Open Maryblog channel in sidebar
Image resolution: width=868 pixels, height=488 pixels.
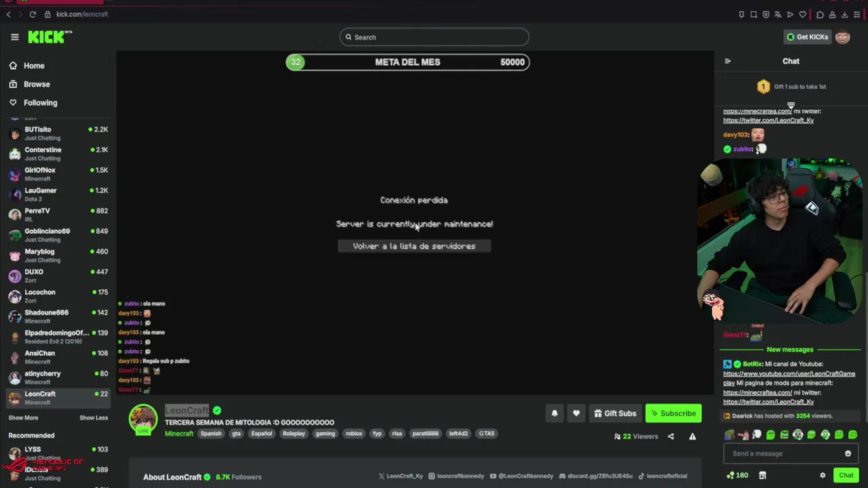pos(58,255)
